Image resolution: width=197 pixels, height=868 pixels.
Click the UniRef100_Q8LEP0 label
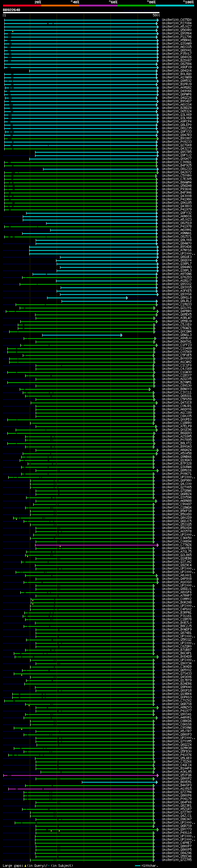point(177,125)
